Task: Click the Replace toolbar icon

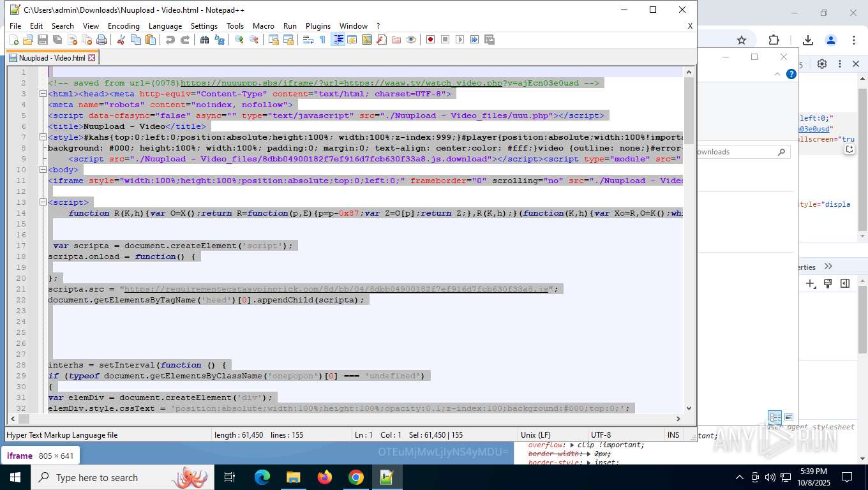Action: point(219,40)
